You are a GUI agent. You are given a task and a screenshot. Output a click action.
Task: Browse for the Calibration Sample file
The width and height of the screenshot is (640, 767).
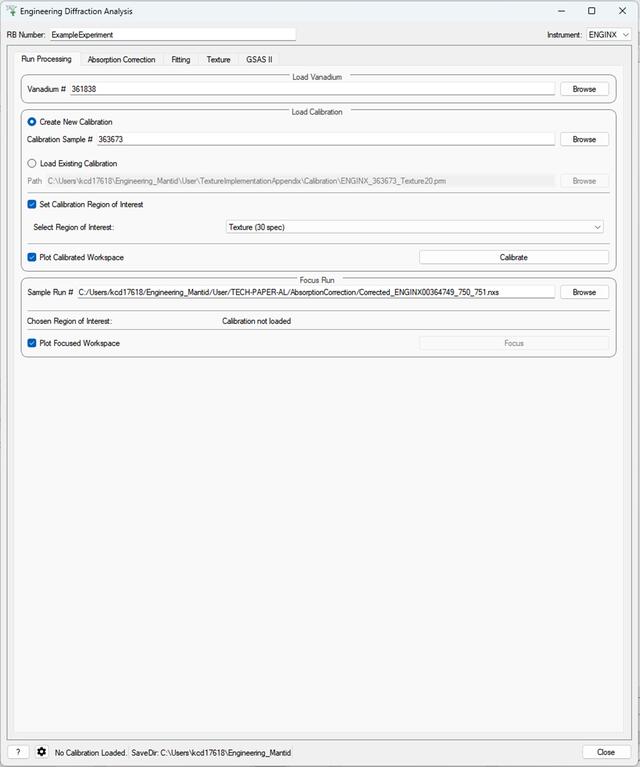584,139
